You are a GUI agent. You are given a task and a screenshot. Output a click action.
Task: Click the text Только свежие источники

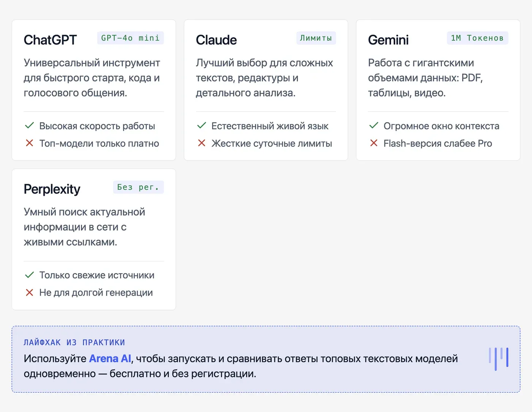[x=97, y=275]
